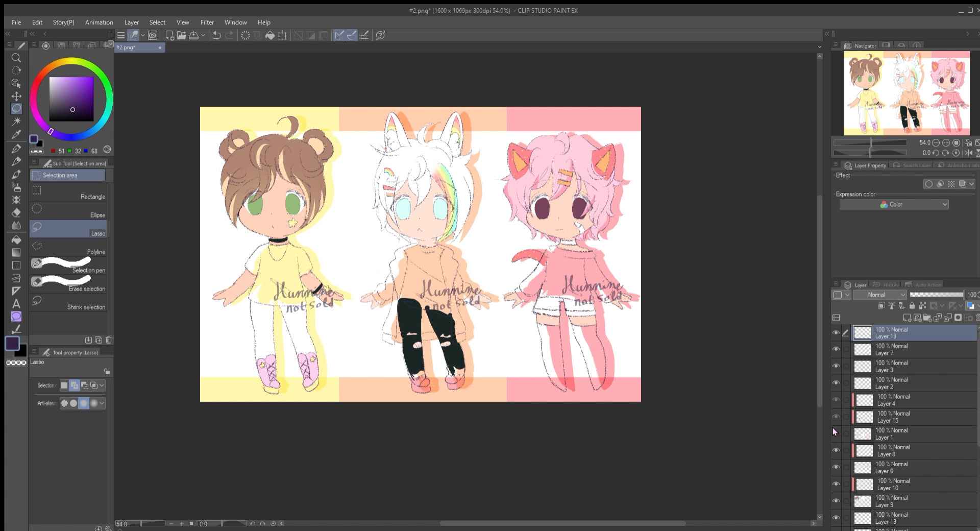This screenshot has height=531, width=980.
Task: Select the Balloon tool
Action: [16, 317]
